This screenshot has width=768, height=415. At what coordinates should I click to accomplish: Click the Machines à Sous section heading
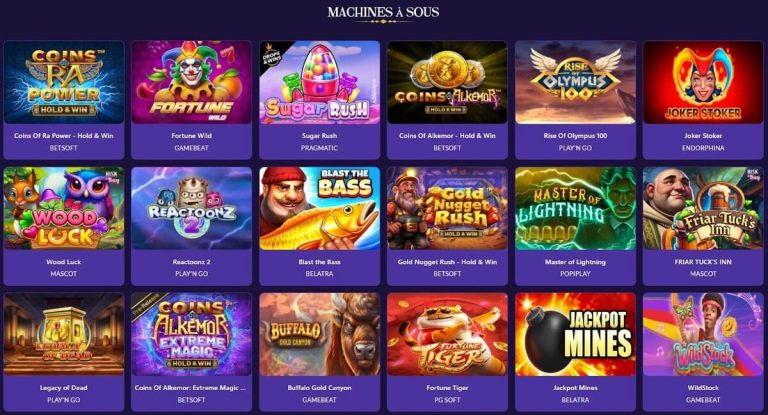click(384, 12)
